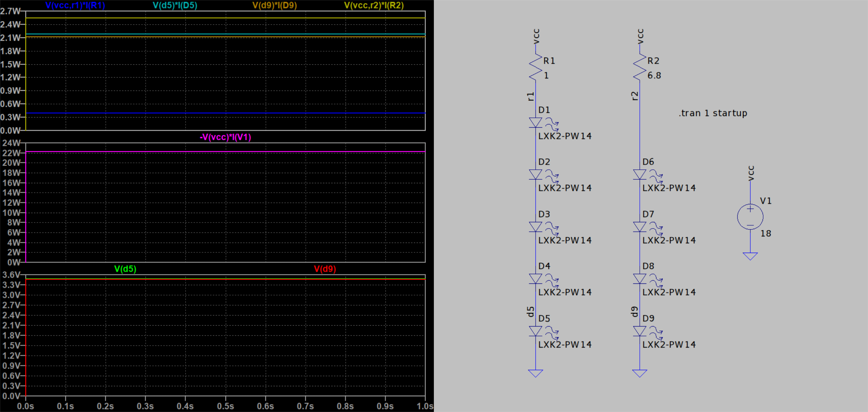
Task: Click the R1 resistor value 1
Action: click(546, 76)
